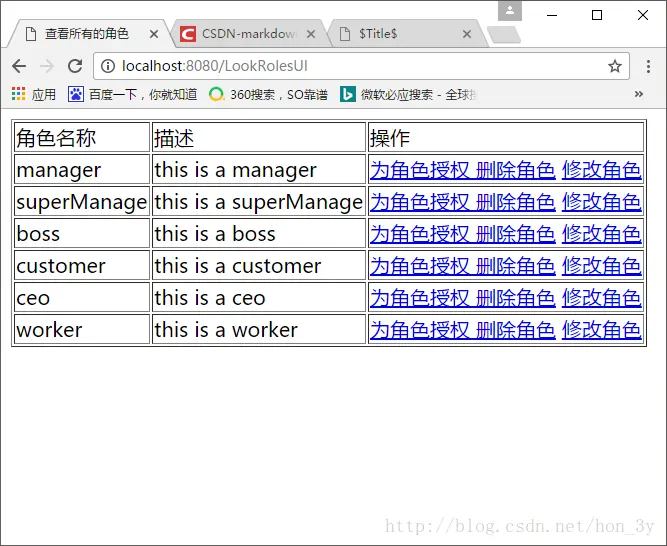Bookmark this page with the star icon
This screenshot has width=667, height=546.
coord(615,66)
